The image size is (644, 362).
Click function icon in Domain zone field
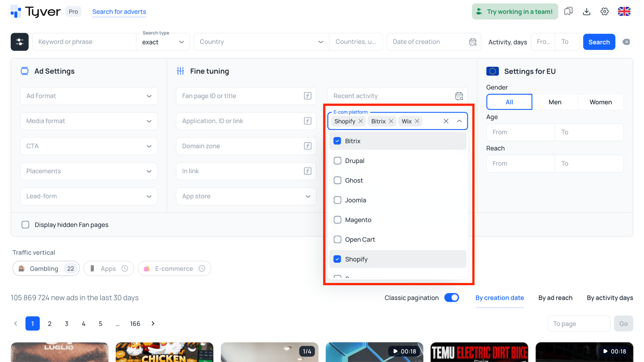click(x=308, y=146)
